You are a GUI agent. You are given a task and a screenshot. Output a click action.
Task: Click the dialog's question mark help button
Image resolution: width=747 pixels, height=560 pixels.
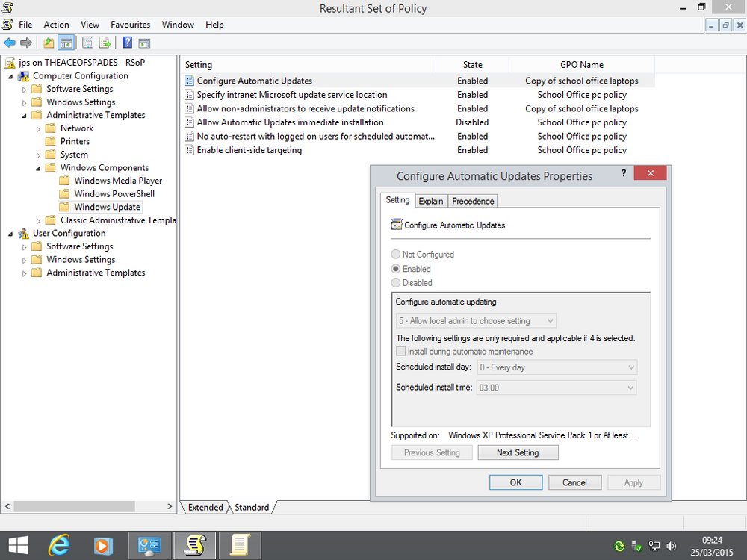624,173
